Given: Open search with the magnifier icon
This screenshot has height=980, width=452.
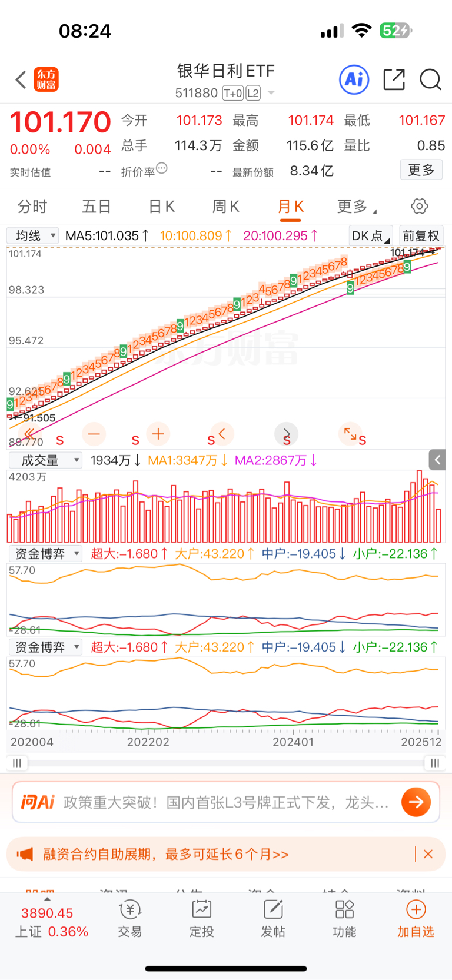Looking at the screenshot, I should [x=430, y=79].
